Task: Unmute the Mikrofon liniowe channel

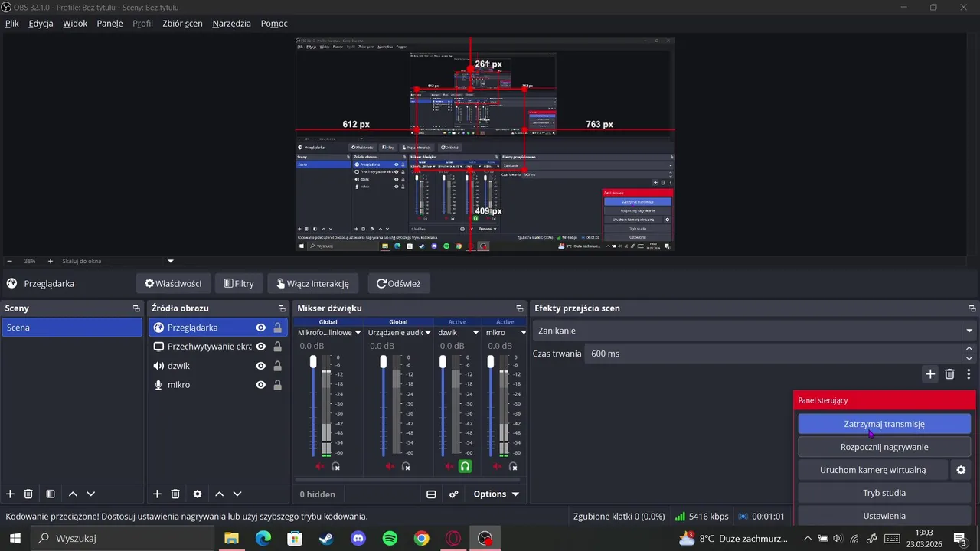Action: [x=320, y=466]
